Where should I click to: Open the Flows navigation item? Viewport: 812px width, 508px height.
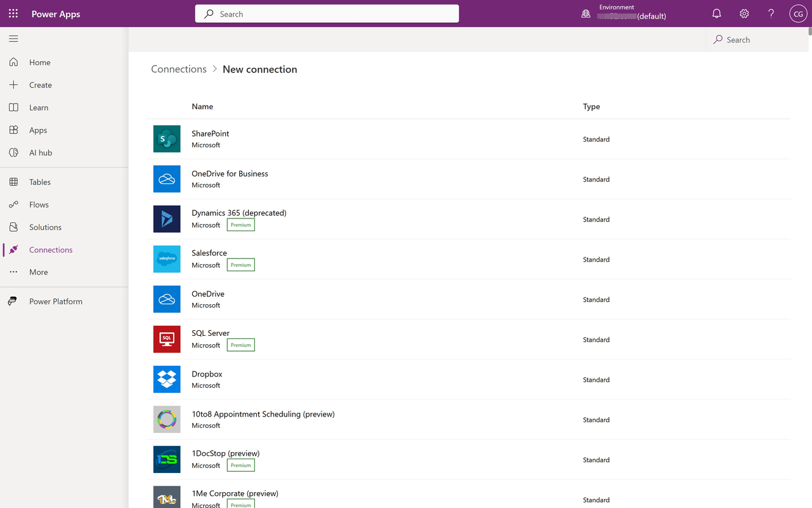point(64,204)
